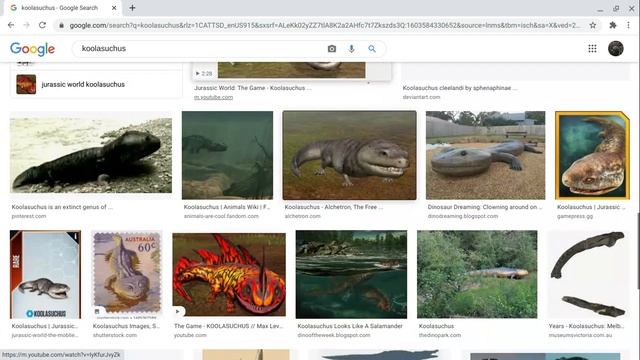Open the animals-are-cool.fandom.com source
This screenshot has width=640, height=360.
[221, 216]
